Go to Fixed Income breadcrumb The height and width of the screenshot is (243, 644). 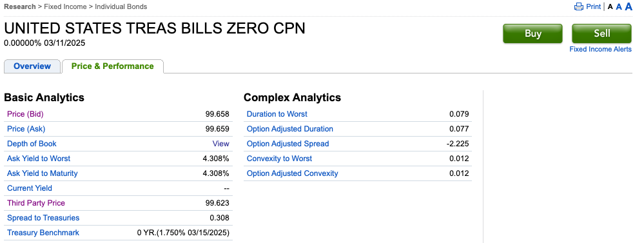click(x=65, y=6)
